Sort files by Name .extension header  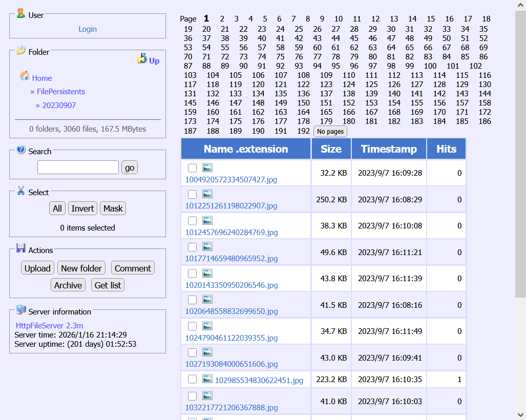click(246, 149)
